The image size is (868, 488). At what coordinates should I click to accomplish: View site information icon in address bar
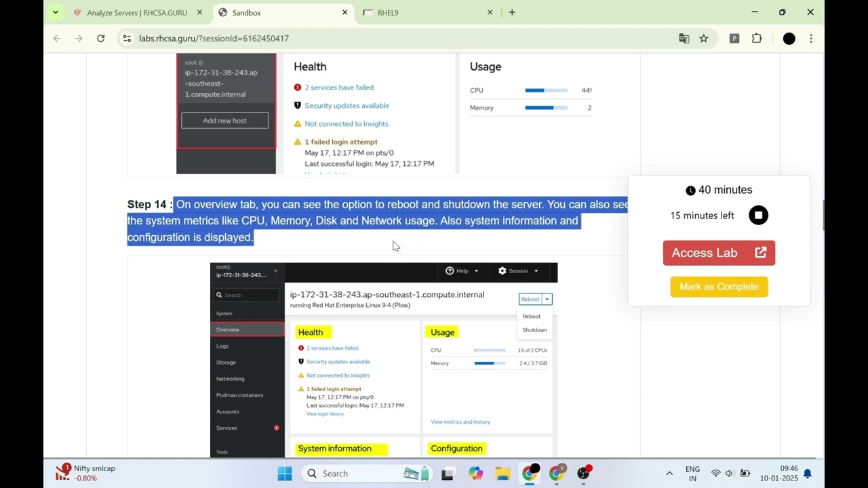coord(127,39)
